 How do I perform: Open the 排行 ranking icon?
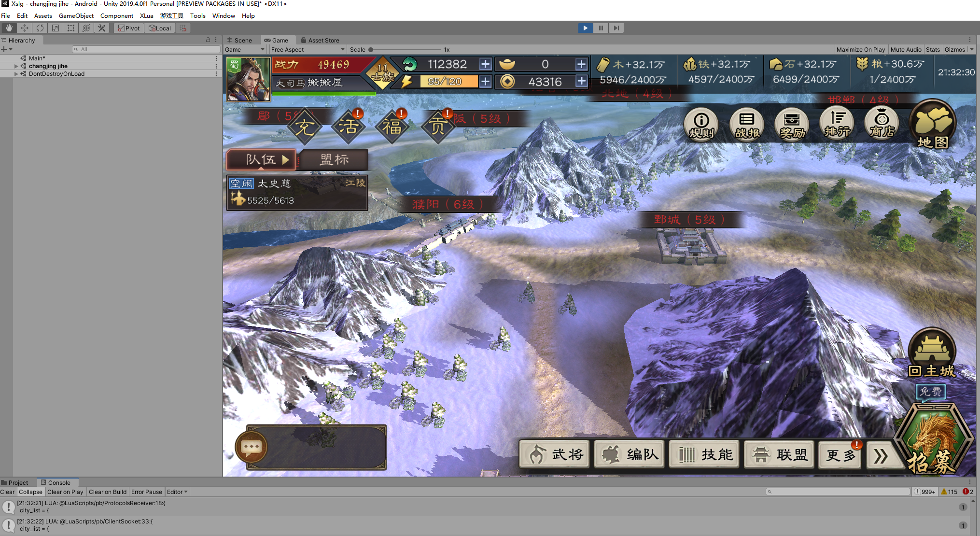pyautogui.click(x=837, y=124)
